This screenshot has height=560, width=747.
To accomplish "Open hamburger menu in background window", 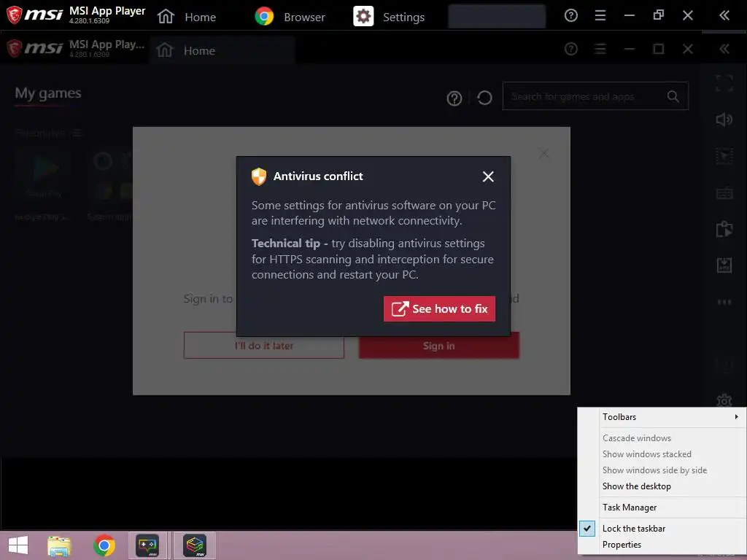I will coord(600,49).
